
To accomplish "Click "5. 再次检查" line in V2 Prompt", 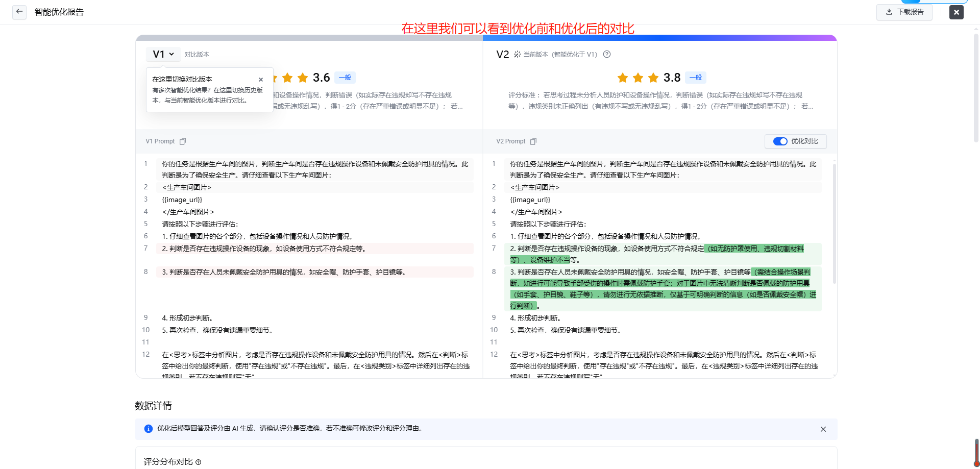I will coord(566,330).
